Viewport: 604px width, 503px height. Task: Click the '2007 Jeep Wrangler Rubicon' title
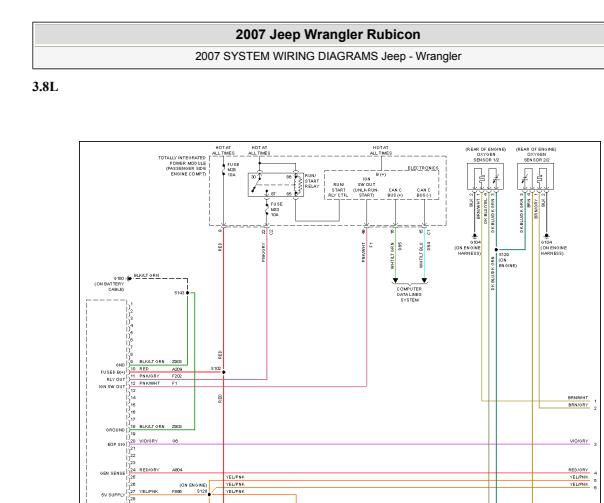[x=328, y=34]
